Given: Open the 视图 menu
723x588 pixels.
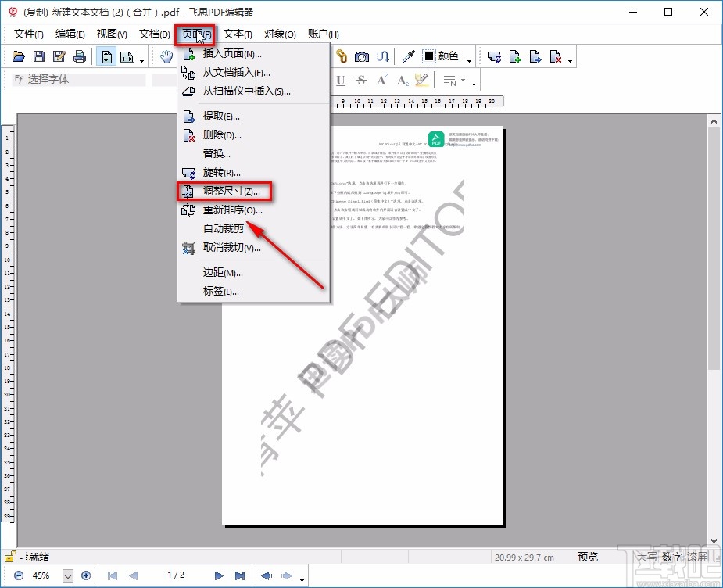Looking at the screenshot, I should [112, 34].
